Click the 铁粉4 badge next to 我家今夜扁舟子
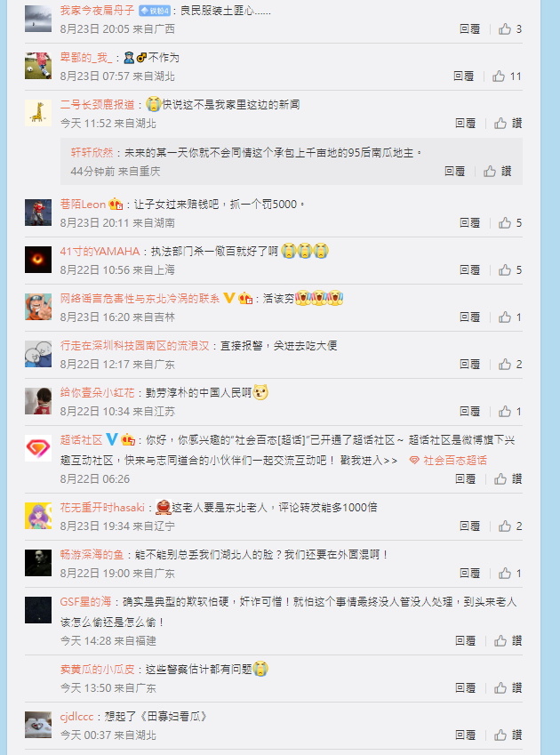Viewport: 560px width, 755px height. 155,11
